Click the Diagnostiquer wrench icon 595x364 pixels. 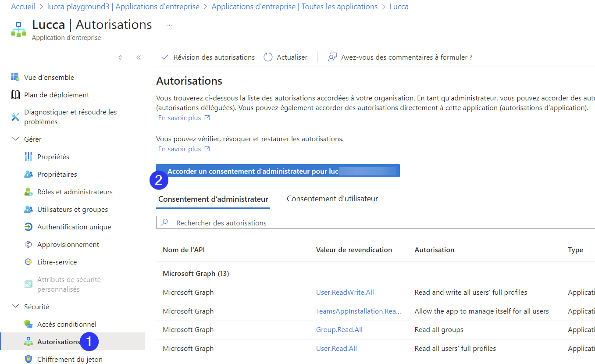pyautogui.click(x=15, y=117)
